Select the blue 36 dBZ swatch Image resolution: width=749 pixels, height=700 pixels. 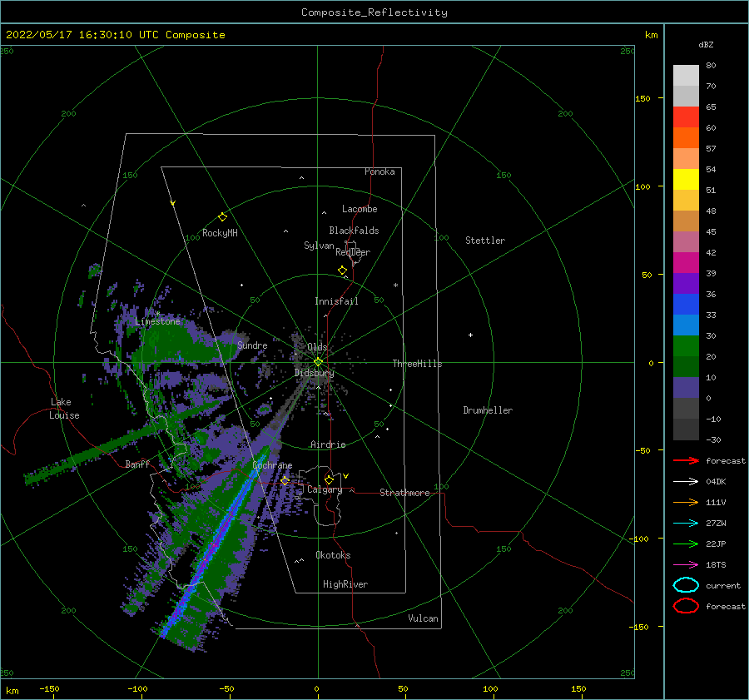click(x=686, y=304)
